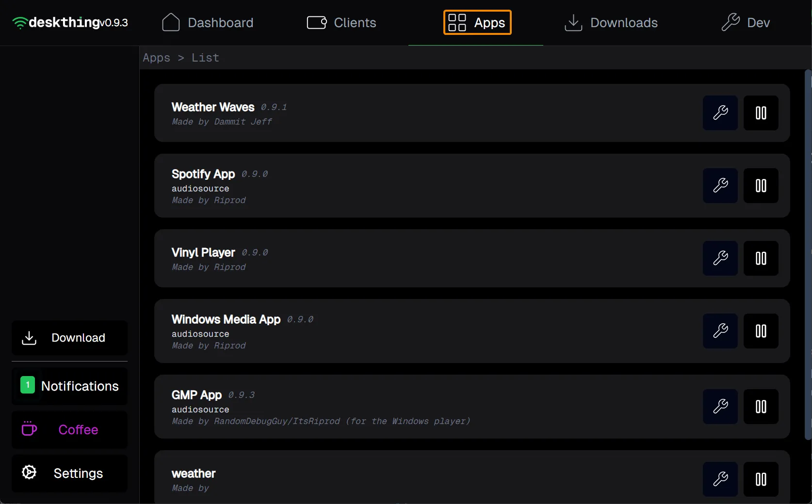Select the Apps tab label
Image resolution: width=812 pixels, height=504 pixels.
(489, 23)
